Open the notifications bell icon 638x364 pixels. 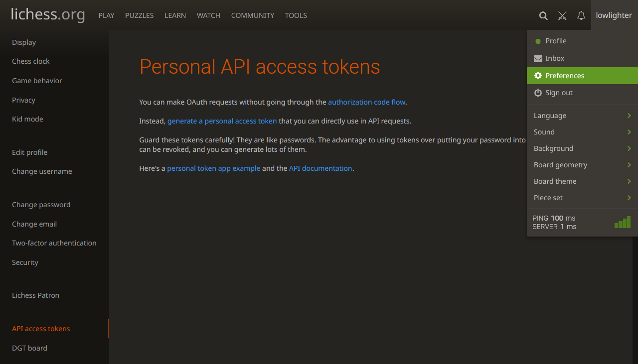pos(581,15)
